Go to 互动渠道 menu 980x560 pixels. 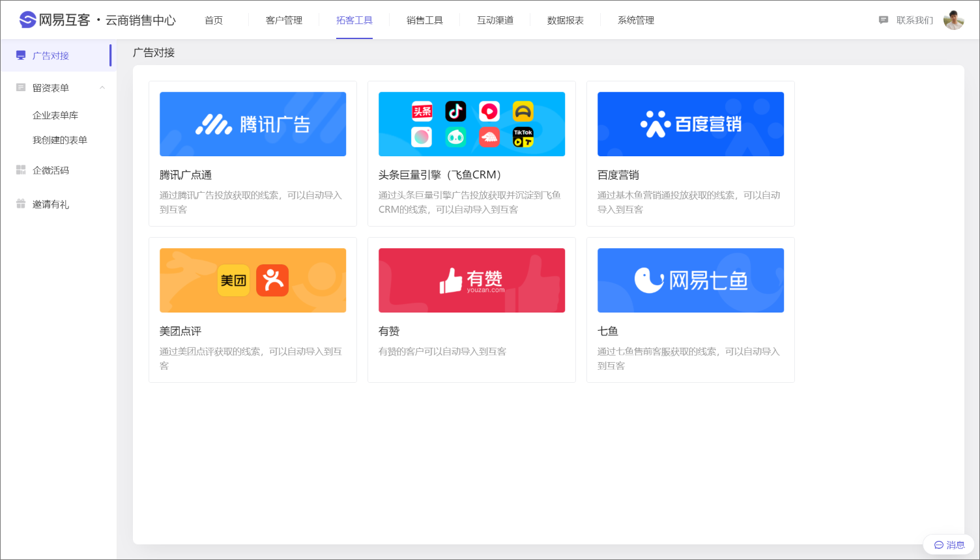point(495,20)
